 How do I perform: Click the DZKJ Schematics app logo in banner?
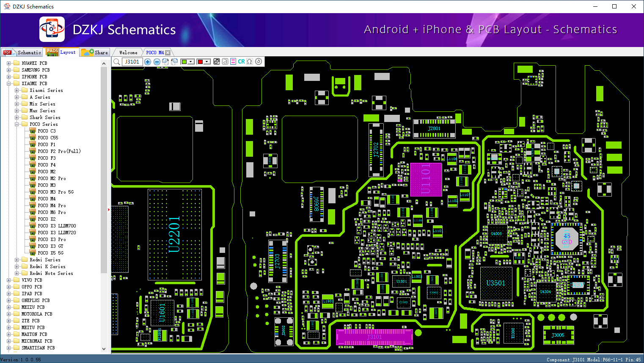click(52, 29)
